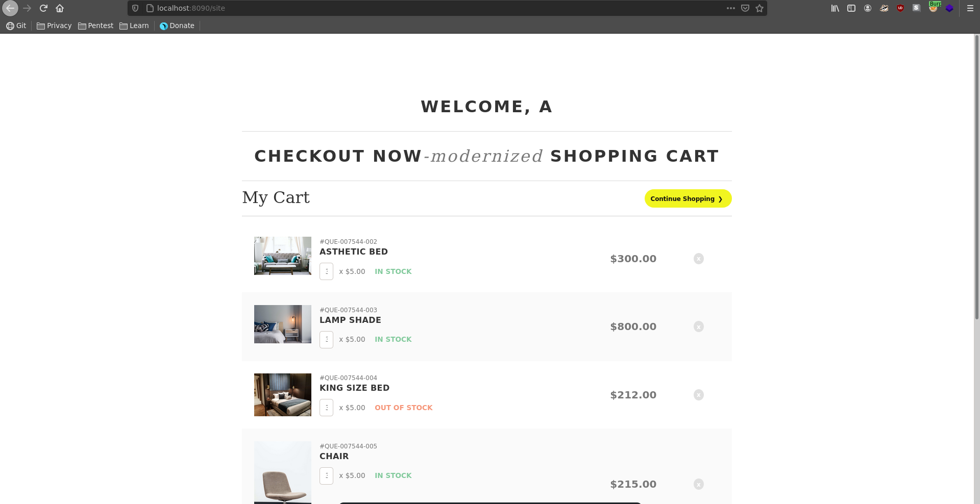
Task: Adjust Lamp Shade quantity stepper
Action: 326,340
